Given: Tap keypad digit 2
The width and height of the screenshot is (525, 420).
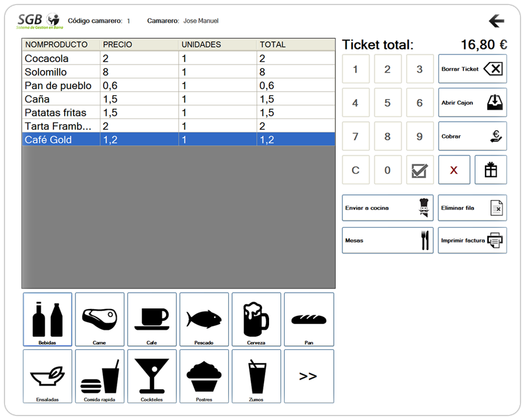Looking at the screenshot, I should click(x=388, y=69).
